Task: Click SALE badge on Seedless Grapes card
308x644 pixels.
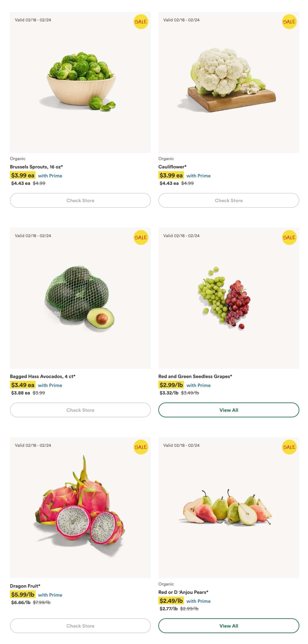Action: click(289, 237)
